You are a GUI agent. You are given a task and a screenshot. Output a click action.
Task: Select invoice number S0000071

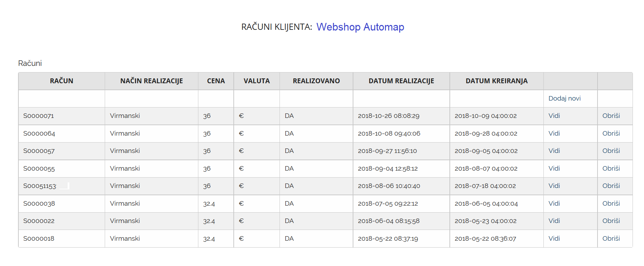point(38,116)
